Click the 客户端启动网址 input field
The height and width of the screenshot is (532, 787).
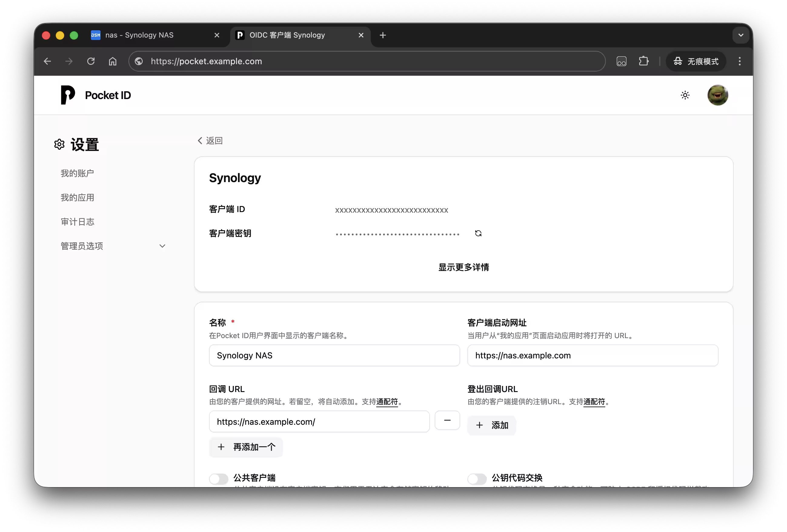pyautogui.click(x=593, y=355)
